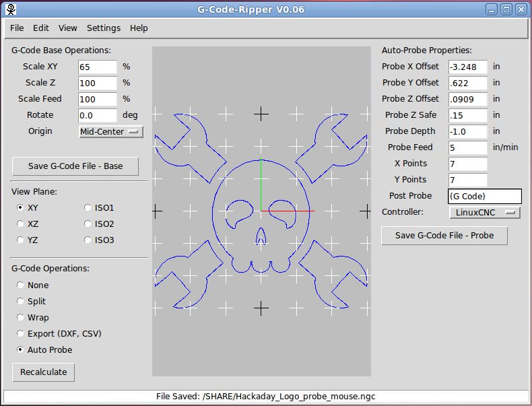Click the Probe Y Offset field
Viewport: 532px width, 406px height.
468,83
